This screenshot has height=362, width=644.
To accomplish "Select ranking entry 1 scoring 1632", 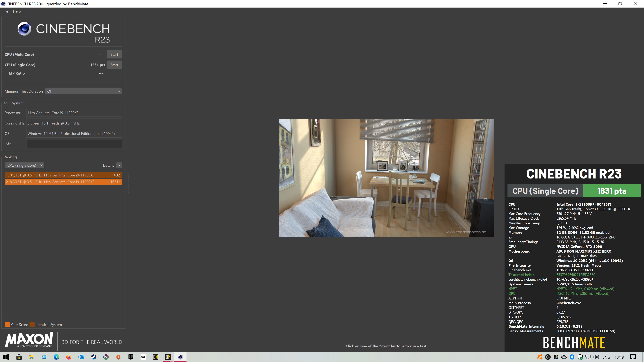I will point(63,175).
